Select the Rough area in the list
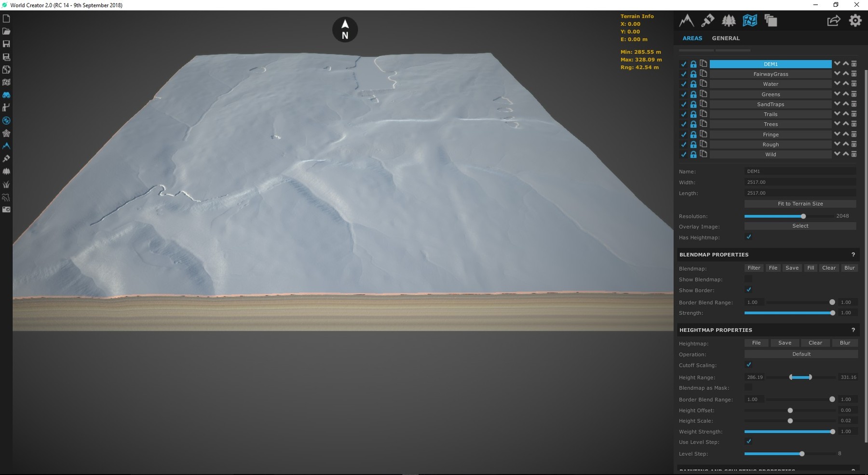 [771, 145]
